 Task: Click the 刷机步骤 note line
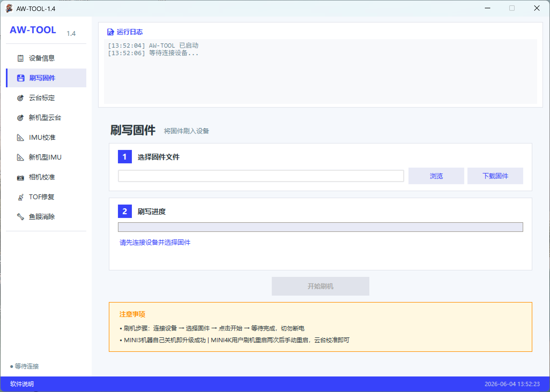point(212,328)
